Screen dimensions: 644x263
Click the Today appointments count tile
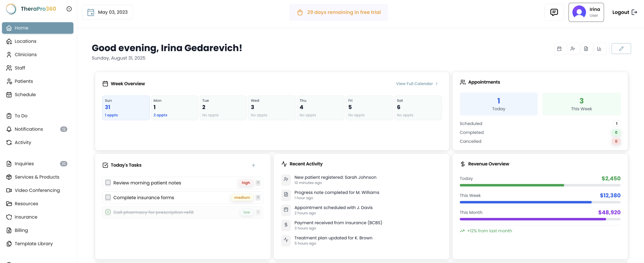[499, 104]
